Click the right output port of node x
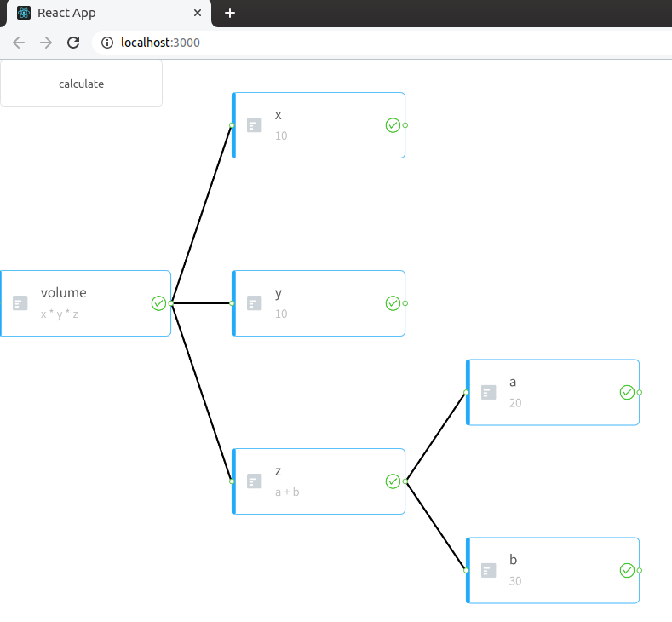Screen dimensions: 672x622 pyautogui.click(x=405, y=125)
